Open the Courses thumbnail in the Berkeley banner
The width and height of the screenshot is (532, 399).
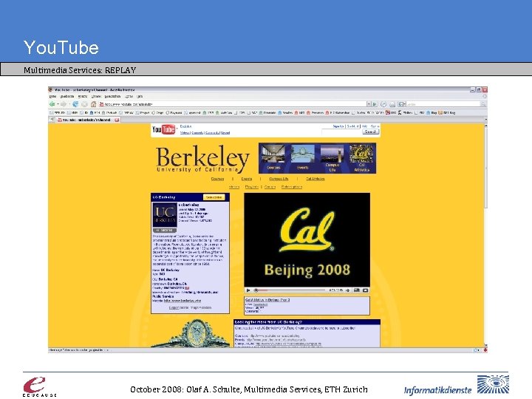pyautogui.click(x=273, y=158)
